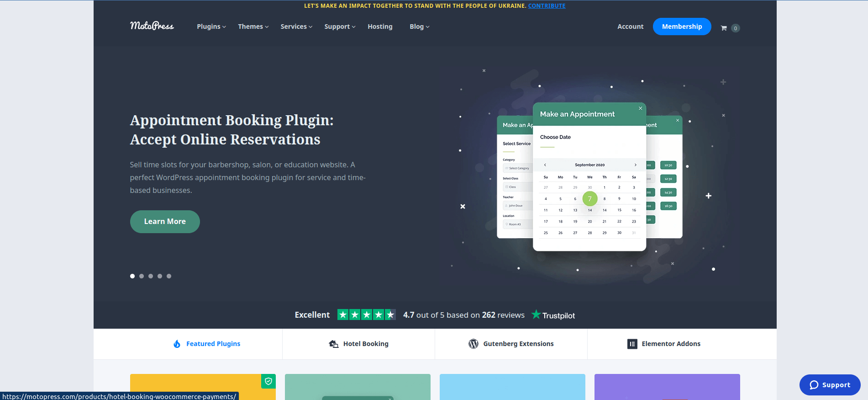This screenshot has height=400, width=868.
Task: Click the highlighted date 7 in calendar
Action: 590,199
